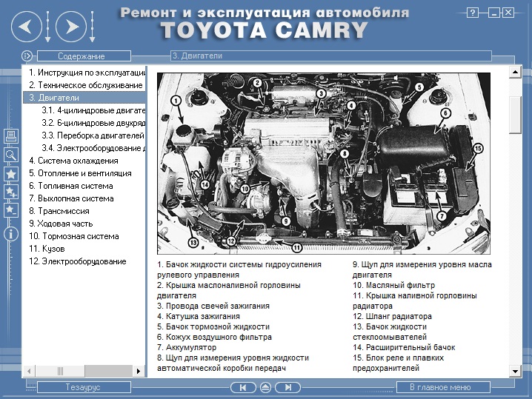Print the page with the printer icon
The height and width of the screenshot is (399, 532).
[x=11, y=136]
